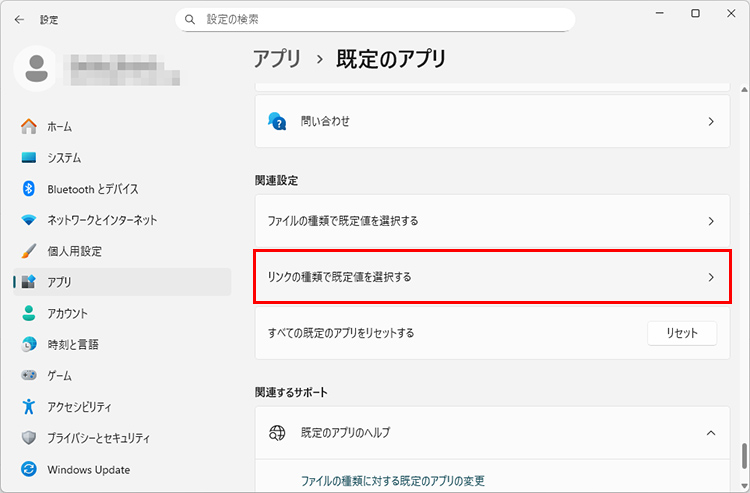
Task: Open アクセシビリティ settings
Action: (x=79, y=407)
